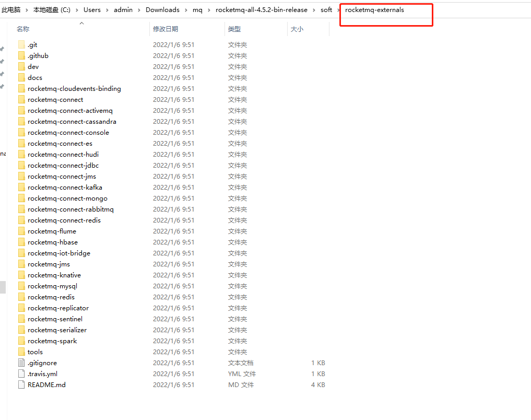The image size is (531, 420).
Task: Click the scrollbar on the left edge
Action: pyautogui.click(x=2, y=287)
